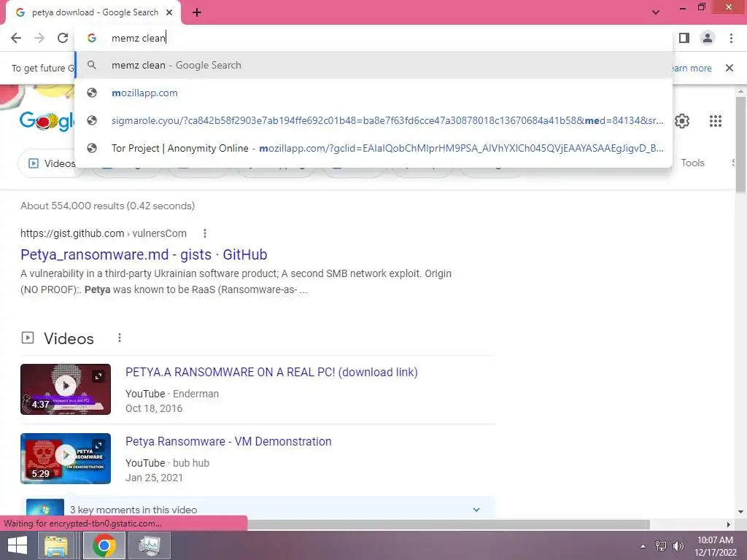Viewport: 747px width, 560px height.
Task: Click the horizontal scrollbar thumb
Action: (449, 524)
